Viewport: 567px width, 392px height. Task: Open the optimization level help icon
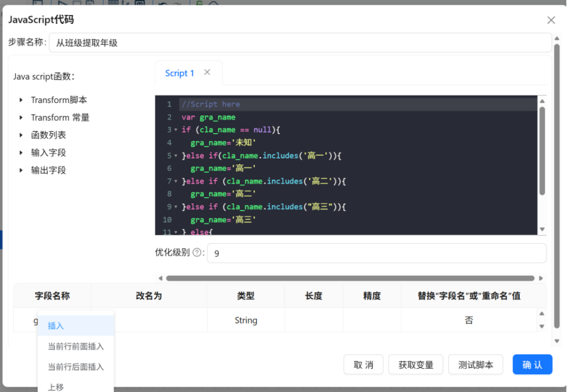coord(197,253)
